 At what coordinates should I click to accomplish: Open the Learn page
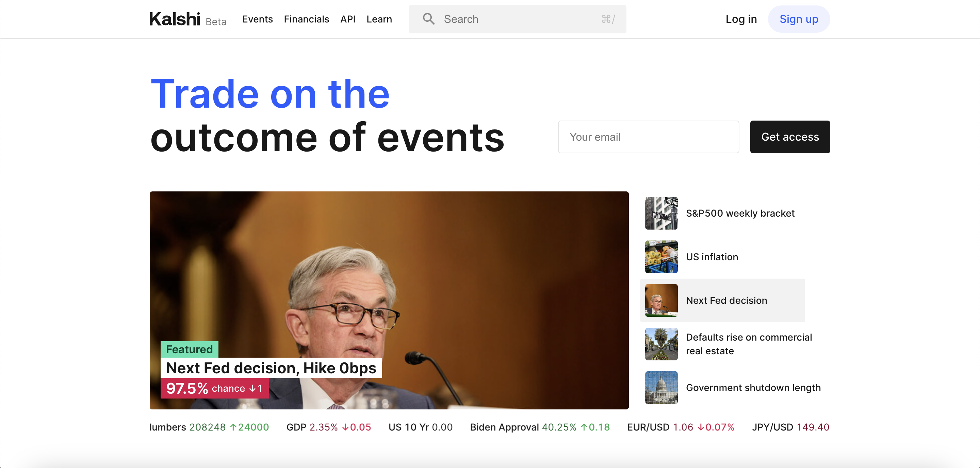click(x=379, y=19)
